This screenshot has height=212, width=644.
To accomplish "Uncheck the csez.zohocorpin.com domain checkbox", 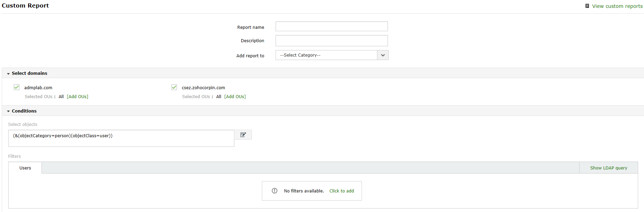I will [174, 87].
